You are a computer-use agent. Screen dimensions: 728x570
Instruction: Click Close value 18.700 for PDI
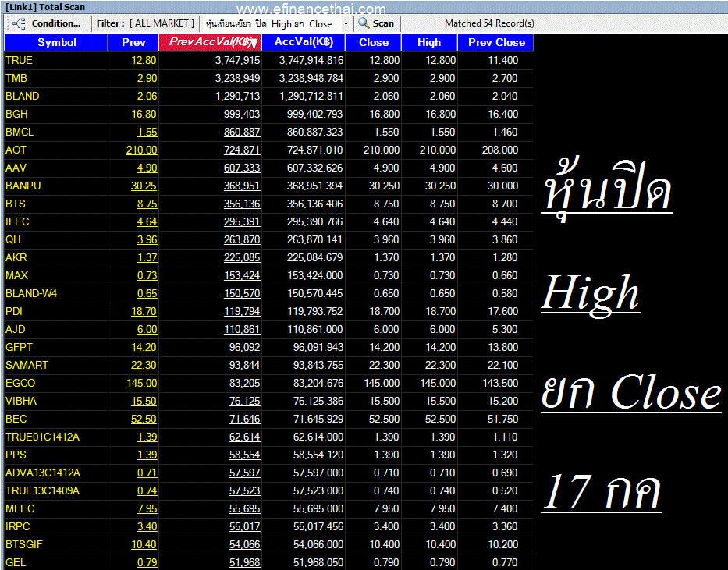[x=384, y=312]
